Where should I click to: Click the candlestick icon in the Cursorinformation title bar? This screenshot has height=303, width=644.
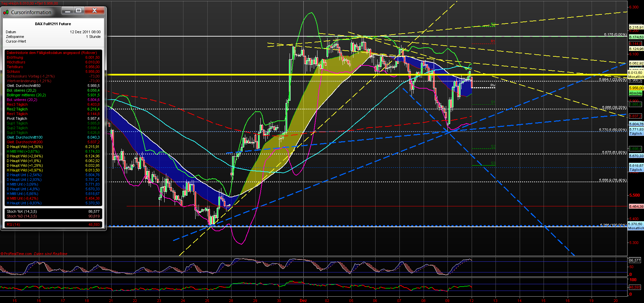click(x=6, y=12)
